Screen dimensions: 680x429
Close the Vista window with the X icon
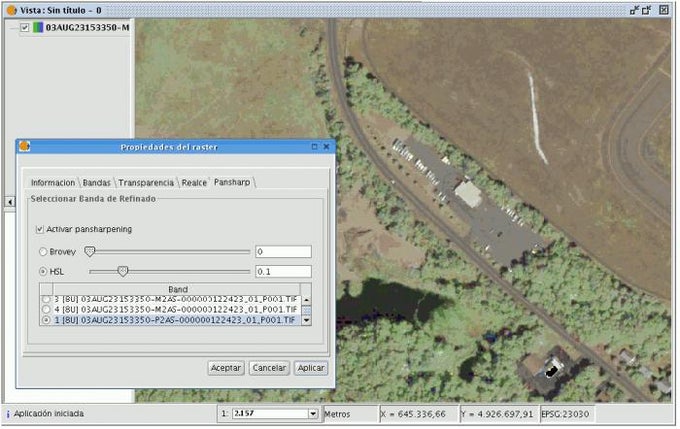664,10
